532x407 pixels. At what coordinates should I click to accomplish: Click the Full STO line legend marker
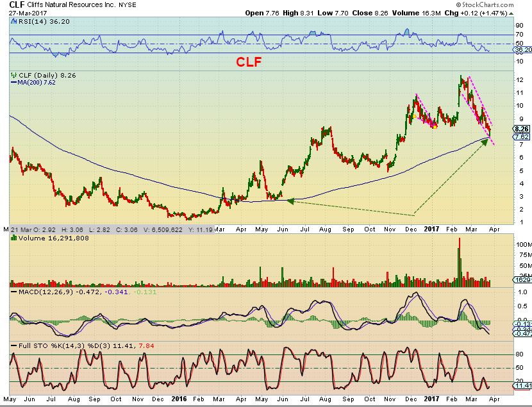click(x=14, y=346)
